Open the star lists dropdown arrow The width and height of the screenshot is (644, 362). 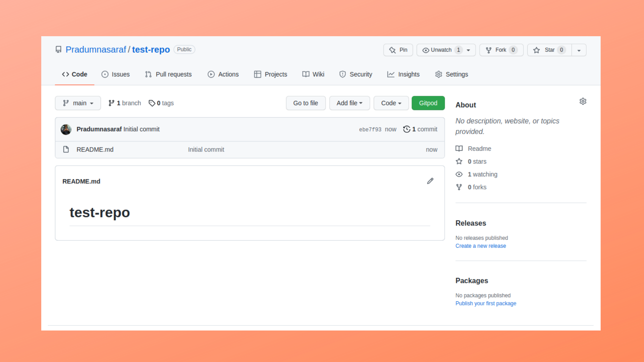(x=579, y=50)
